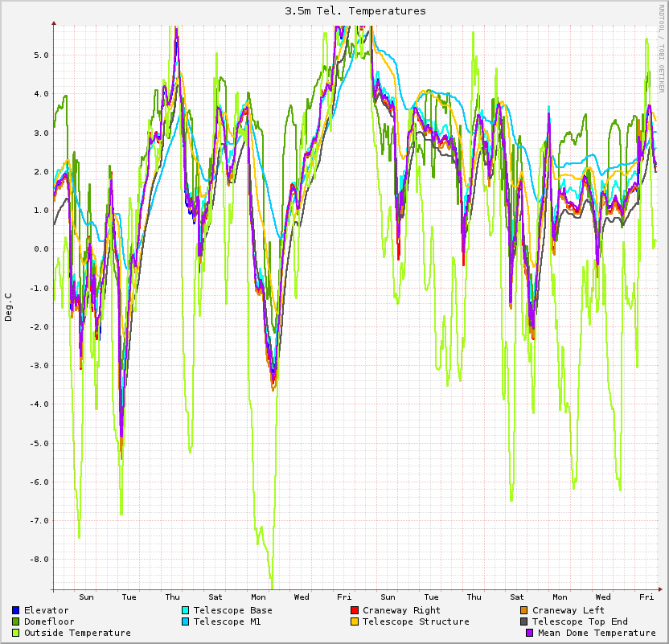Click the cyan Telescope Base legend swatch
Viewport: 669px width, 644px height.
pos(186,610)
